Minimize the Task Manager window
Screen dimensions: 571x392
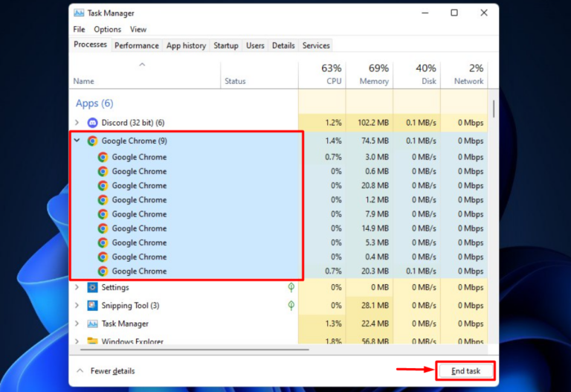pyautogui.click(x=425, y=13)
